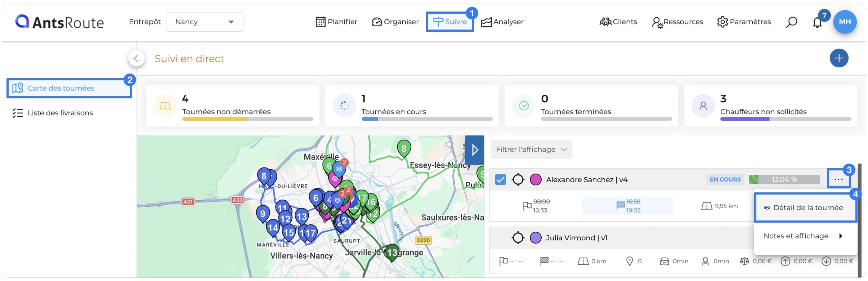This screenshot has height=281, width=868.
Task: Open the Nancy warehouse dropdown
Action: 204,22
